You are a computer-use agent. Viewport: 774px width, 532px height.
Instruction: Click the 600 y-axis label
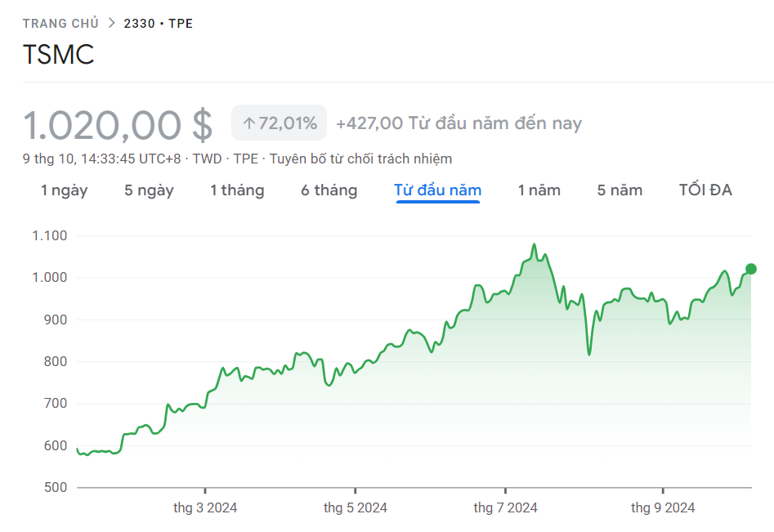pyautogui.click(x=56, y=445)
